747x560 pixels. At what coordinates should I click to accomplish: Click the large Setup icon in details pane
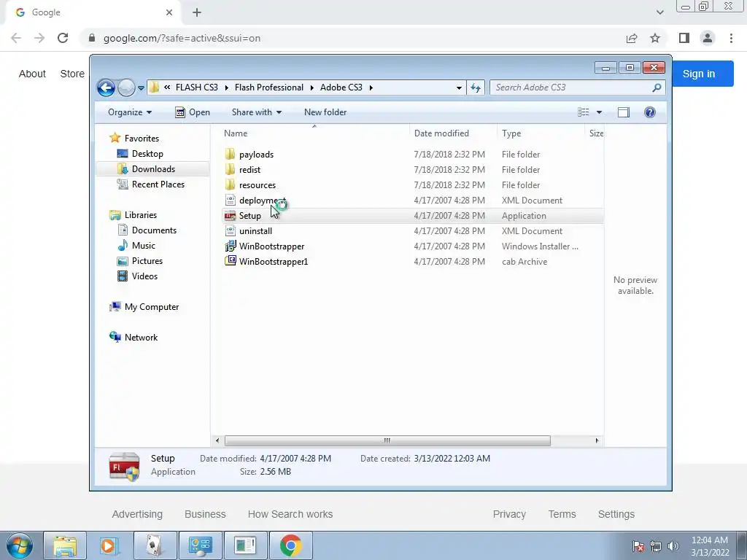click(124, 466)
